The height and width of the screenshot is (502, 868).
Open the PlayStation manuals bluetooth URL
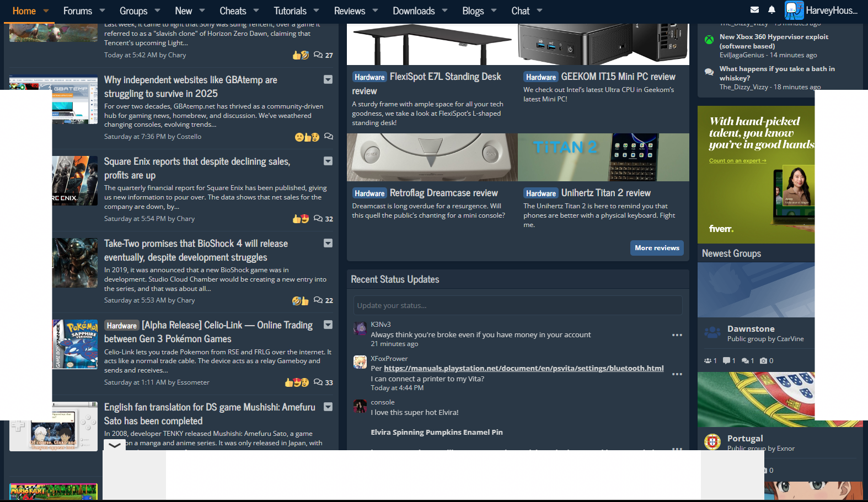click(x=524, y=368)
